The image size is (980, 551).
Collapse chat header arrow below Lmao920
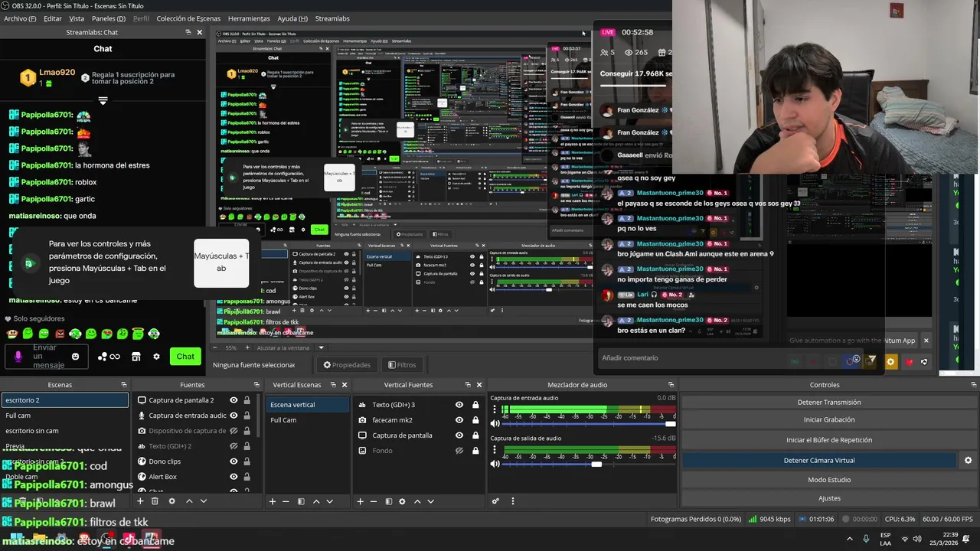[x=103, y=100]
